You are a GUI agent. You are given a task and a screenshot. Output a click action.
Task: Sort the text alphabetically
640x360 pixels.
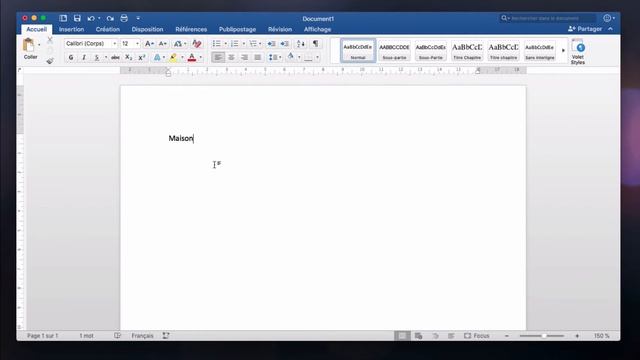point(300,44)
